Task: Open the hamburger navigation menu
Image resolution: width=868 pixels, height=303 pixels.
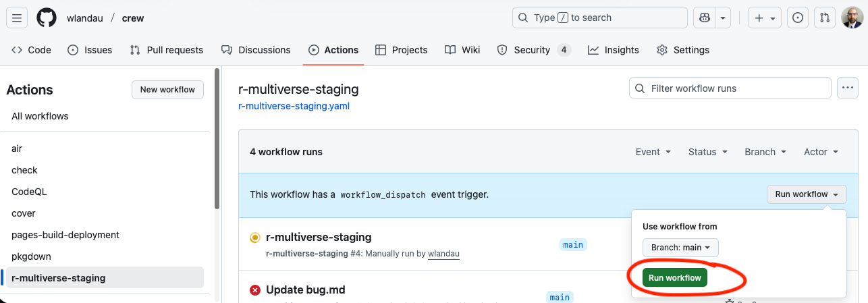Action: point(17,18)
